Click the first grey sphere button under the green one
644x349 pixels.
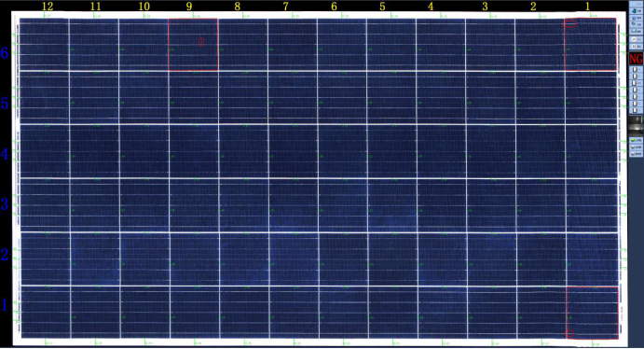pos(637,147)
